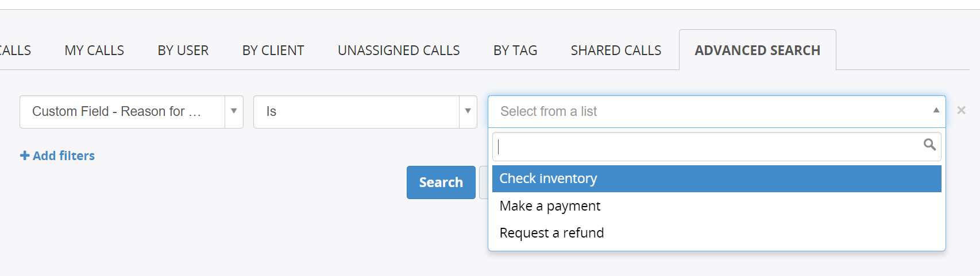The image size is (980, 276).
Task: View the UNASSIGNED CALLS tab
Action: 399,50
